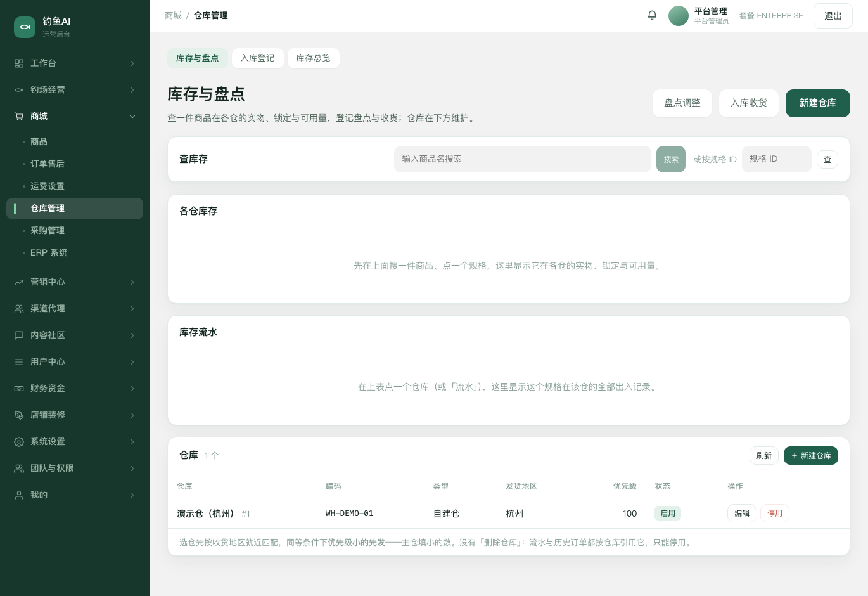Open the ERP 系统 submenu item

75,253
